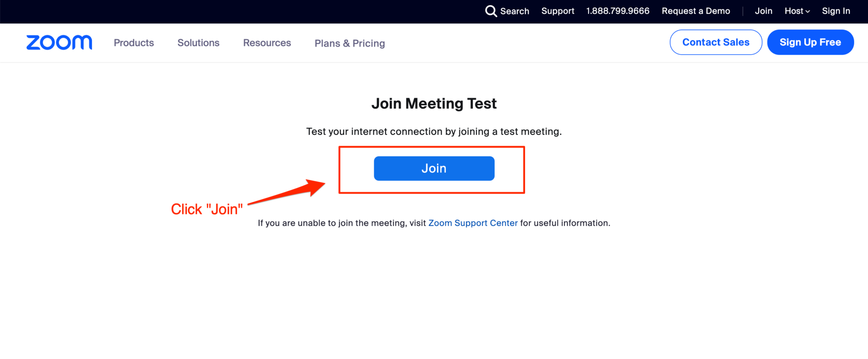
Task: Click the Join link in top bar
Action: 763,11
